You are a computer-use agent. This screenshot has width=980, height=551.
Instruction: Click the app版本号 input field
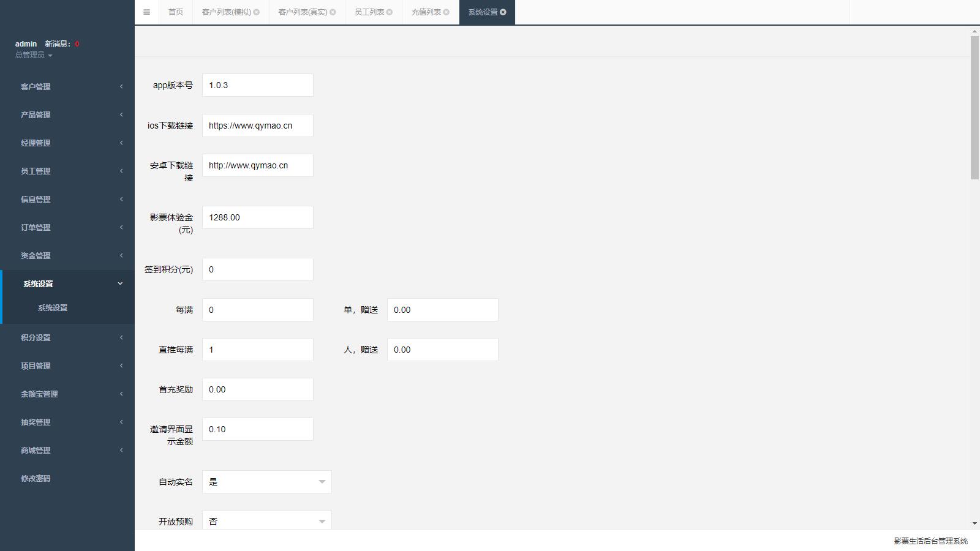pos(257,85)
